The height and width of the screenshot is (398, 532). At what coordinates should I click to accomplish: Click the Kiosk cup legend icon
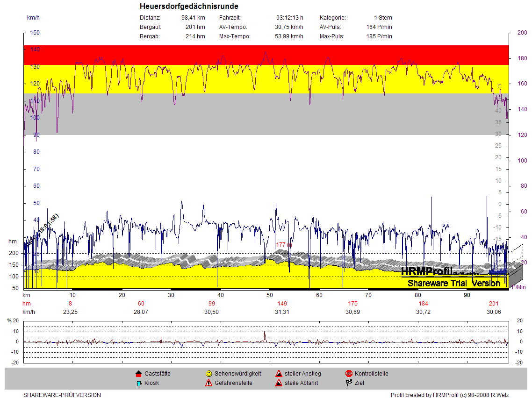138,383
